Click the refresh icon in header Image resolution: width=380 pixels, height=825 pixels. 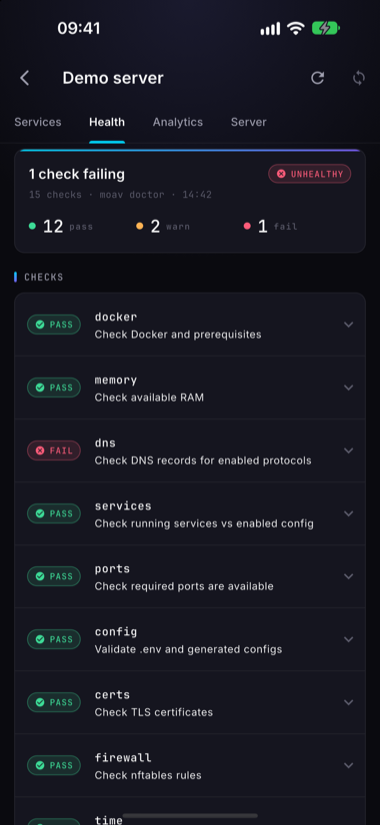(x=317, y=78)
